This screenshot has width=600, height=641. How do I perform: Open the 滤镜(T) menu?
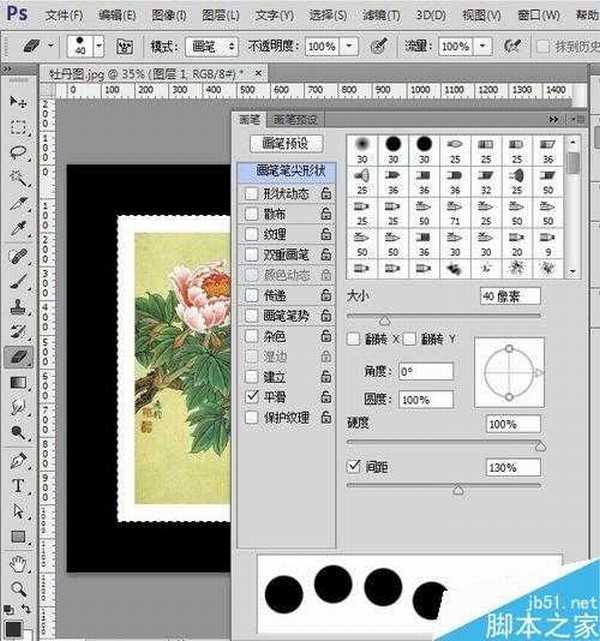379,15
